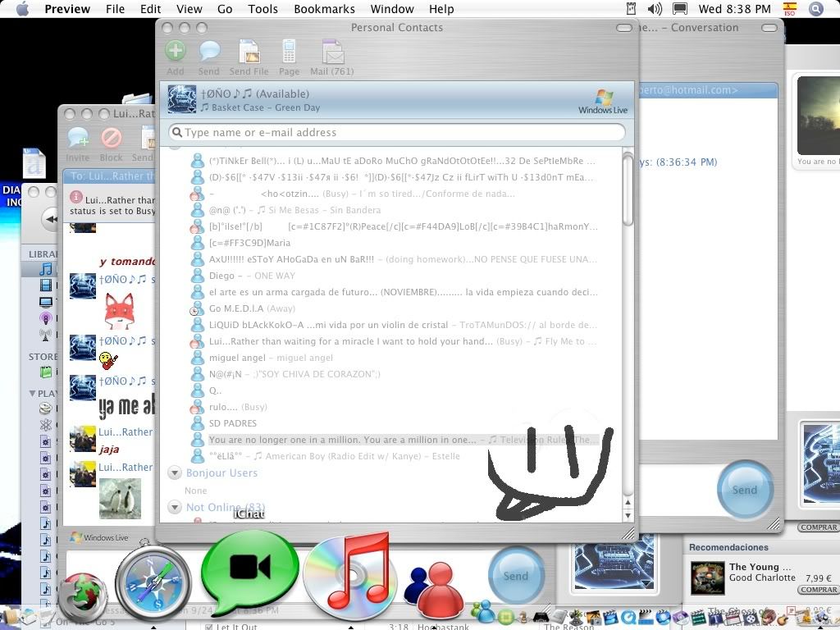Open the Window menu
840x630 pixels.
392,9
